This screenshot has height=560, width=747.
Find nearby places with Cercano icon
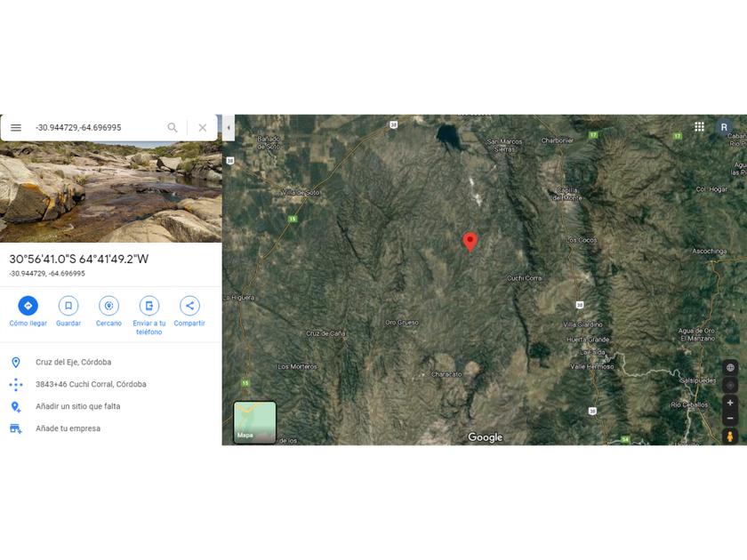(108, 306)
